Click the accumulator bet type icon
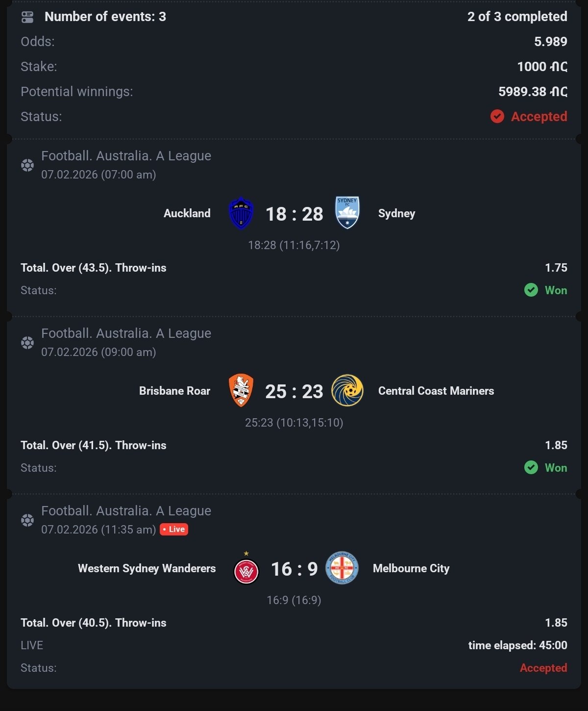588x711 pixels. click(27, 17)
